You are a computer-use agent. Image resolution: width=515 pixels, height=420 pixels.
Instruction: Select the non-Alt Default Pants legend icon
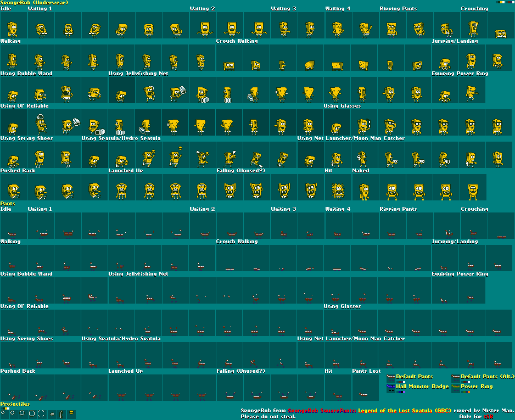pyautogui.click(x=390, y=378)
